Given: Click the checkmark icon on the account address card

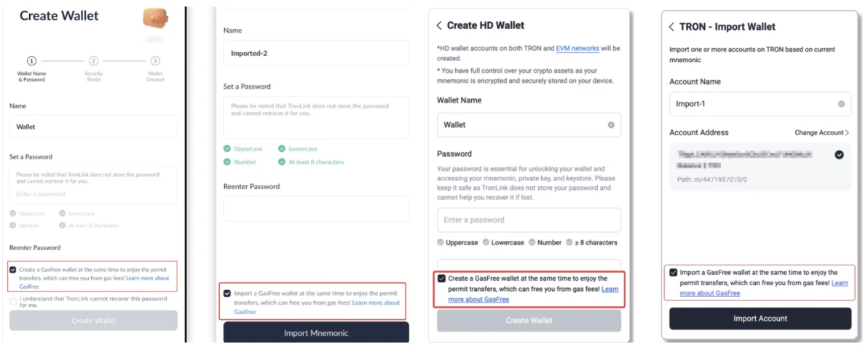Looking at the screenshot, I should (840, 155).
